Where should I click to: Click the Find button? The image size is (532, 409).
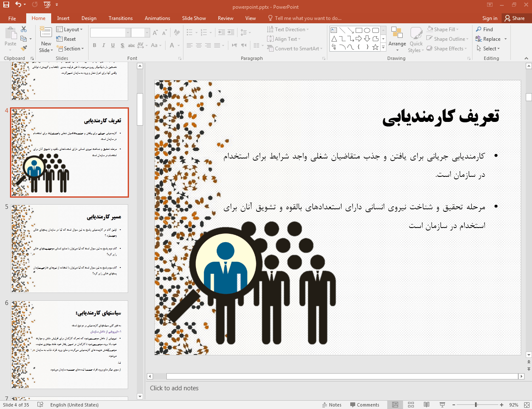485,30
